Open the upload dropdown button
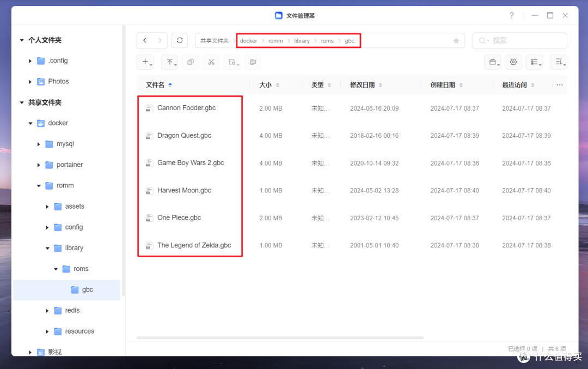Image resolution: width=588 pixels, height=369 pixels. 170,62
